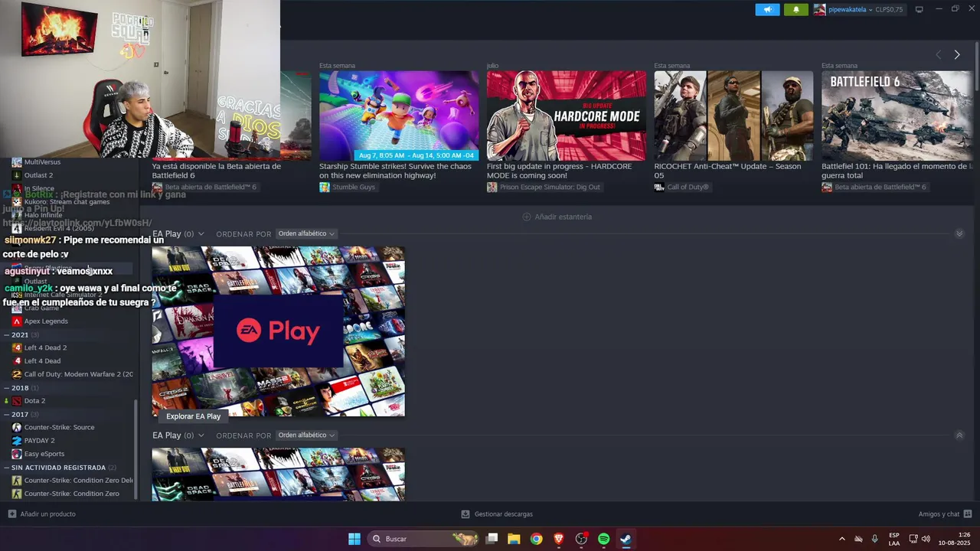Screen dimensions: 980x551
Task: Collapse the 2017 games group
Action: [x=7, y=414]
